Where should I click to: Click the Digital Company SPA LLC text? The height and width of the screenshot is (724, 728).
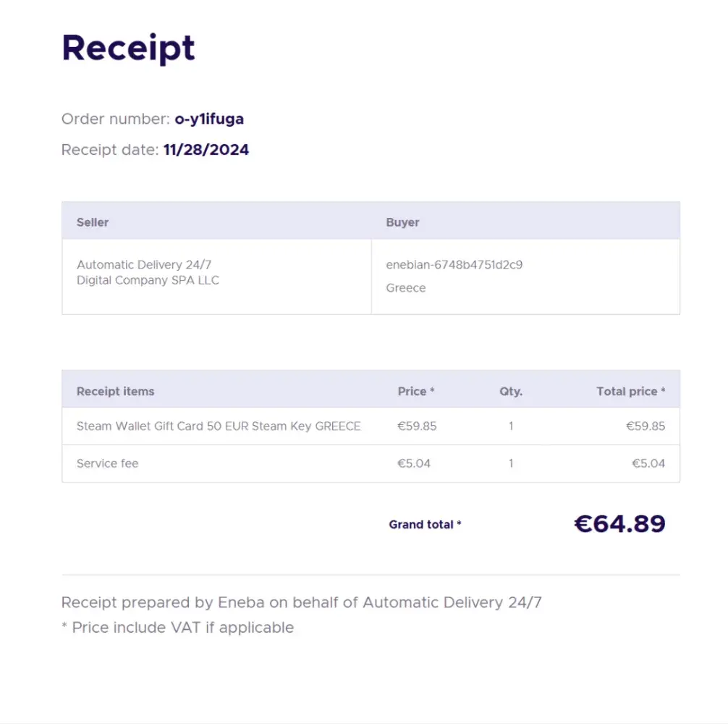148,280
